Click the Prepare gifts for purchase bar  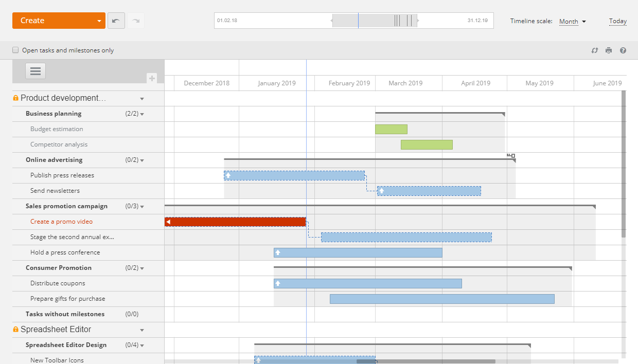pyautogui.click(x=442, y=299)
